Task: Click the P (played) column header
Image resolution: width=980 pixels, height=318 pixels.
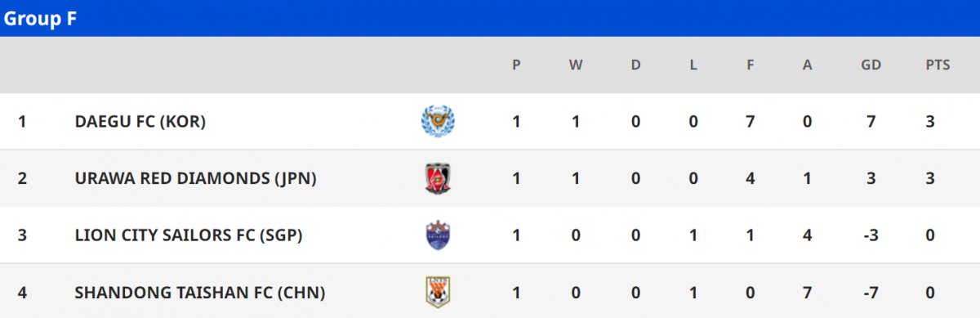Action: [x=516, y=65]
